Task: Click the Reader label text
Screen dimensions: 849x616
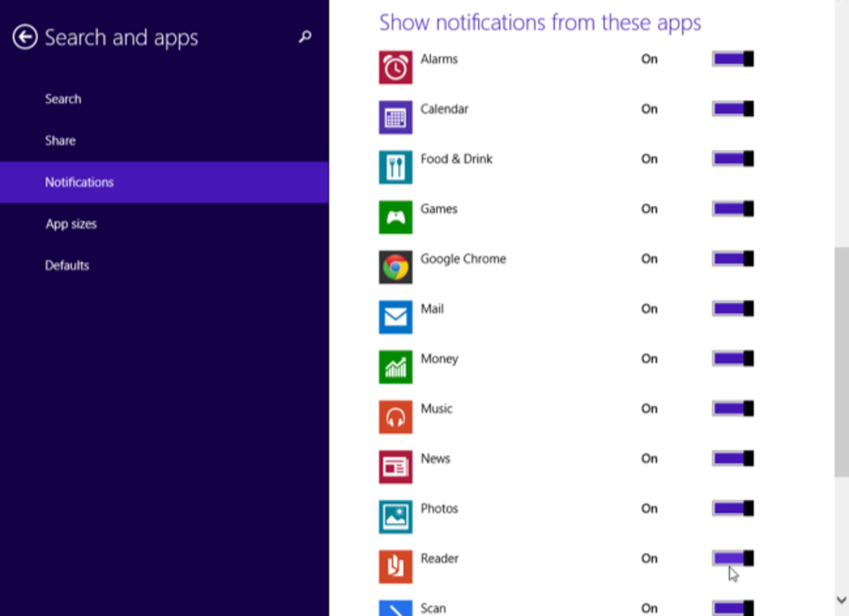Action: [x=440, y=558]
